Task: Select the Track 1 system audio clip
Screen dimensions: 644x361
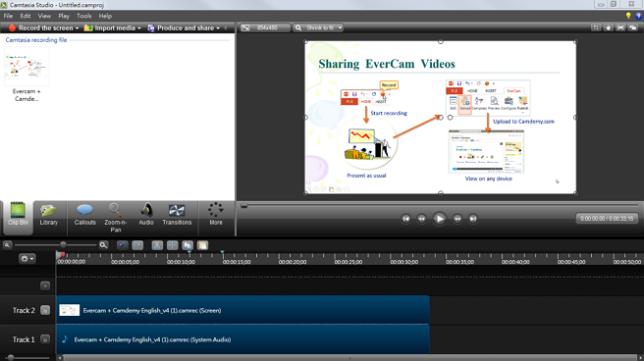Action: (242, 339)
